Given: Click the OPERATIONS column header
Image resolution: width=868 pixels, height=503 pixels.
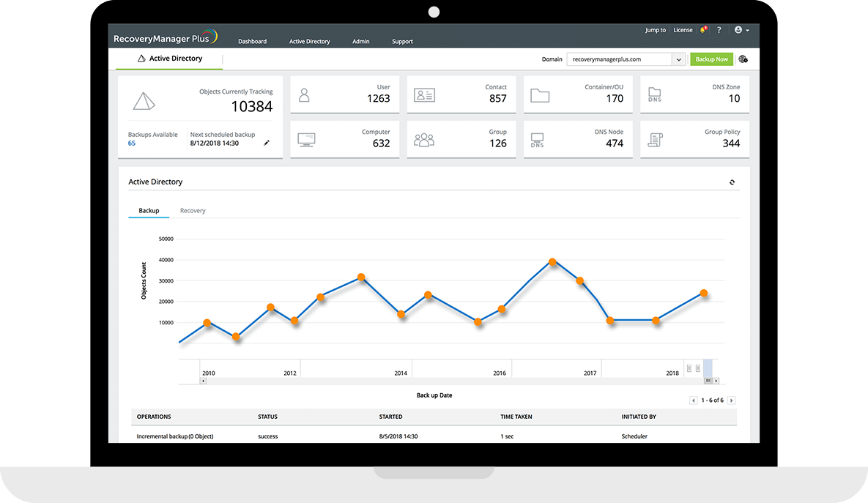Looking at the screenshot, I should click(154, 417).
